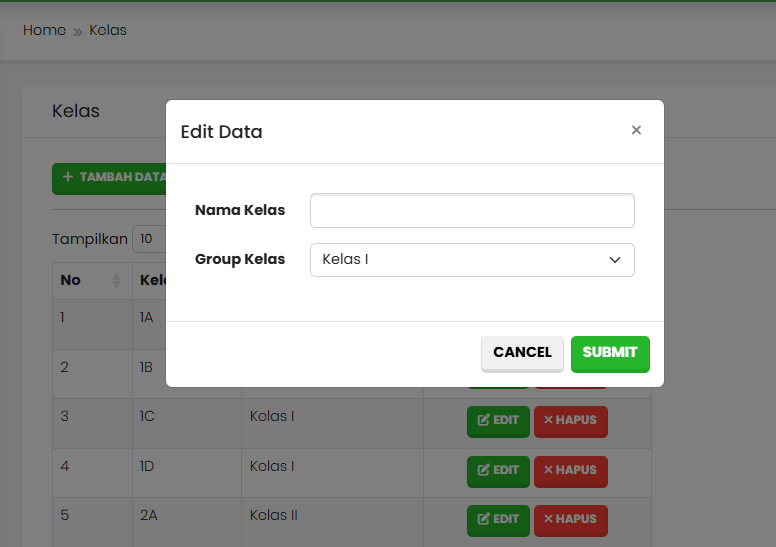Screen dimensions: 776x547
Task: Open the Tampilkan entries dropdown
Action: 148,239
